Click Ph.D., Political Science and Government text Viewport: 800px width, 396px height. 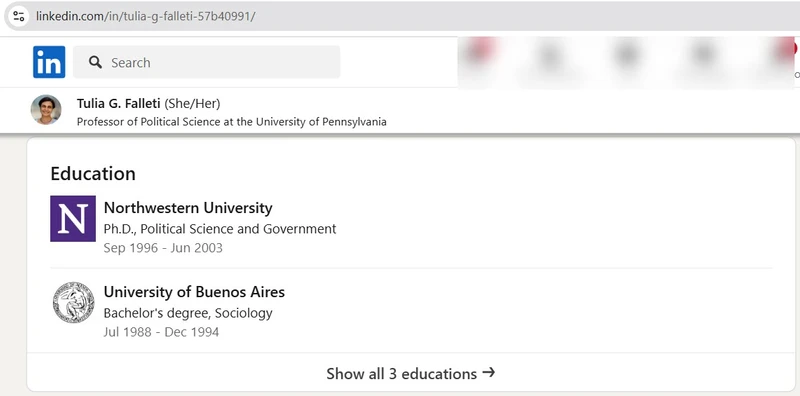tap(220, 229)
